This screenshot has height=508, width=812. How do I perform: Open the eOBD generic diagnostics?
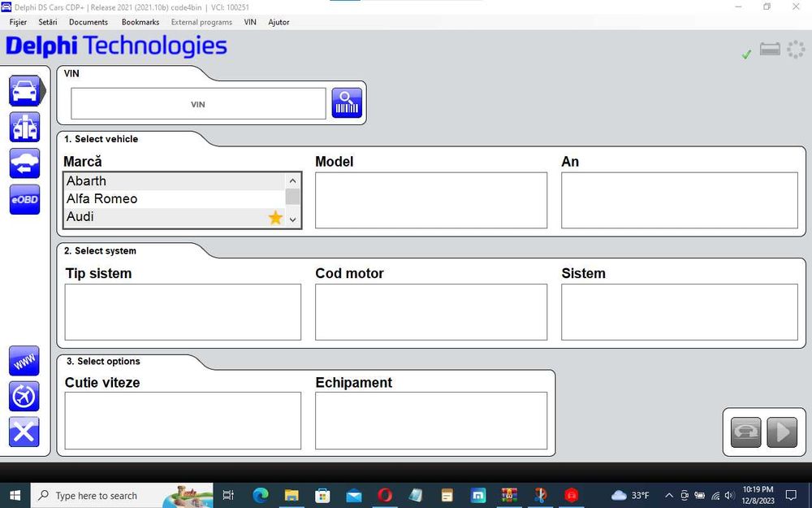point(24,200)
